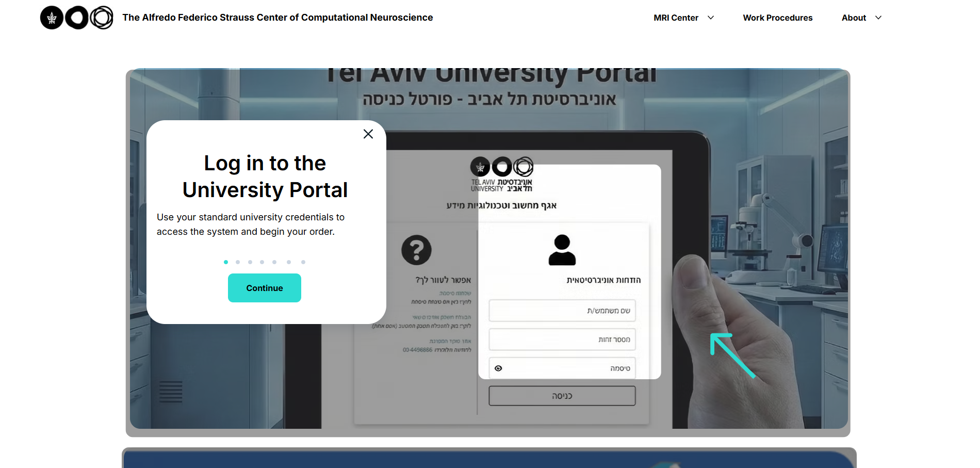
Task: Go to sixth tutorial step dot
Action: click(x=289, y=262)
